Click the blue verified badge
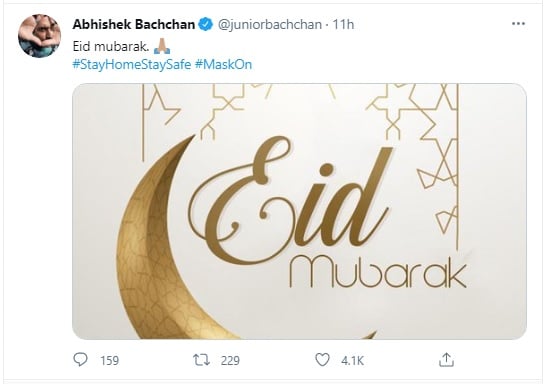The image size is (547, 384). click(x=205, y=24)
